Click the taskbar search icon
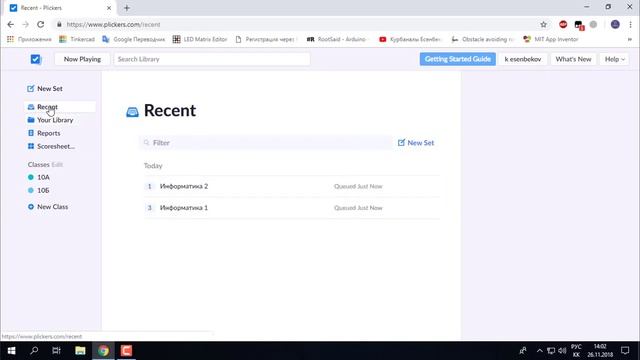This screenshot has width=640, height=360. 34,351
